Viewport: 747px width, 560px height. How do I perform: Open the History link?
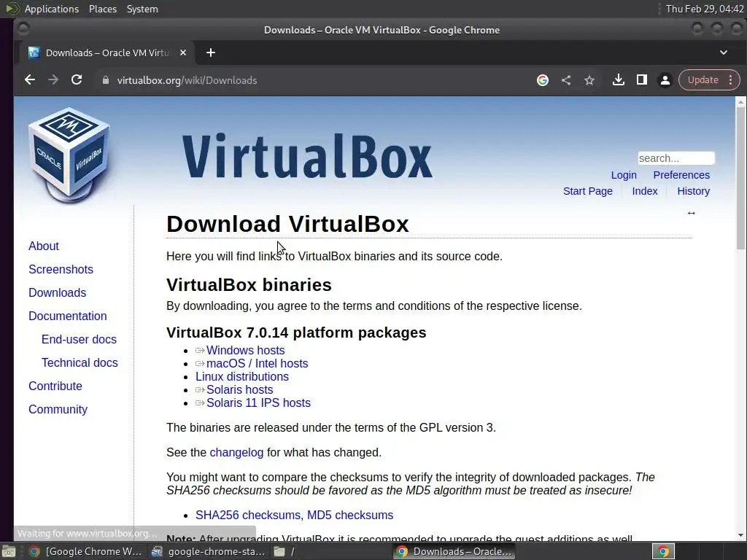click(693, 191)
